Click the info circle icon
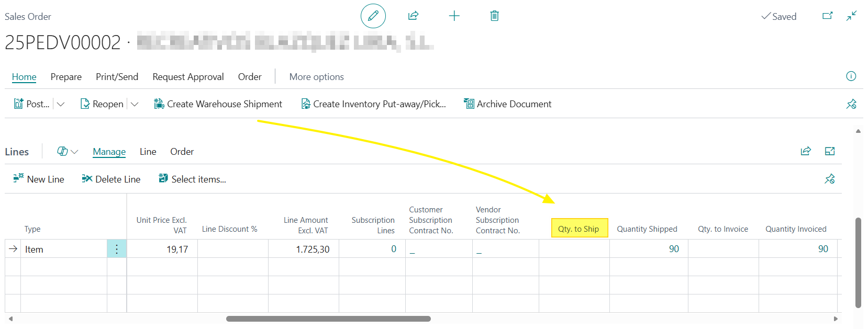 (x=851, y=76)
